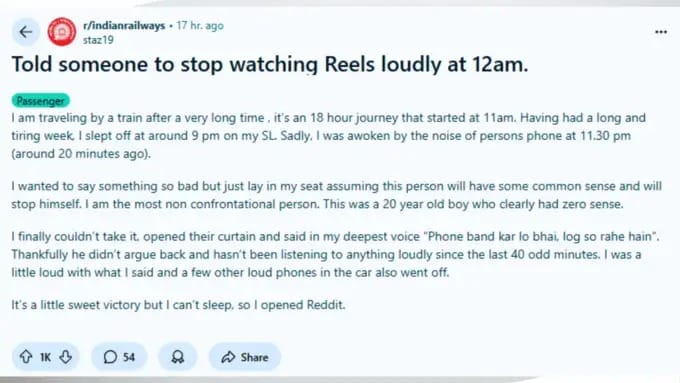Screen dimensions: 680x383
Task: Upvote the Reels post
Action: click(26, 357)
